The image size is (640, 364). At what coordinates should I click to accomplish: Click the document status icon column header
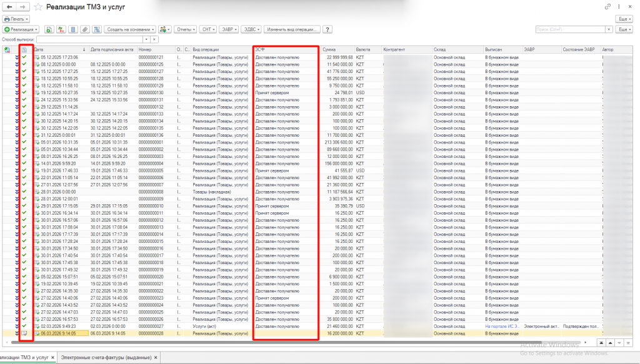click(24, 50)
